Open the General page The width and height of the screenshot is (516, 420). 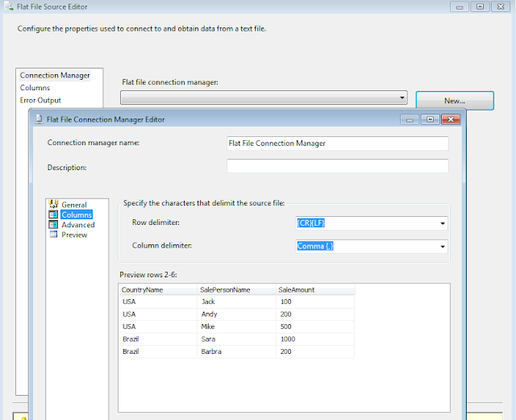[x=74, y=205]
